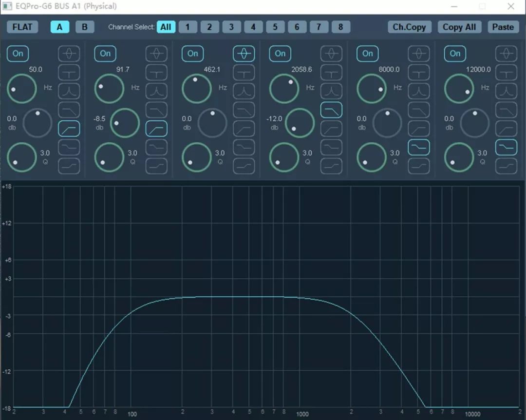The width and height of the screenshot is (526, 420).
Task: Toggle the On button for the 2058.6 Hz band
Action: click(x=280, y=54)
